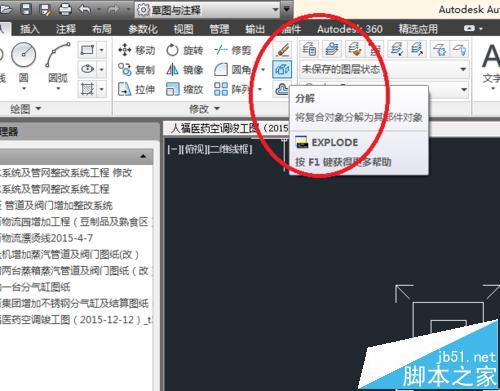Expand the 修改 (Modify) panel

204,109
